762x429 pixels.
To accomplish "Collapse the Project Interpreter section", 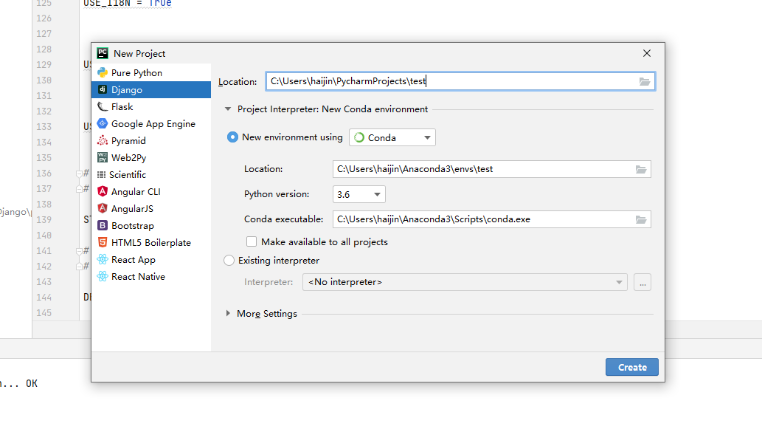I will tap(227, 109).
